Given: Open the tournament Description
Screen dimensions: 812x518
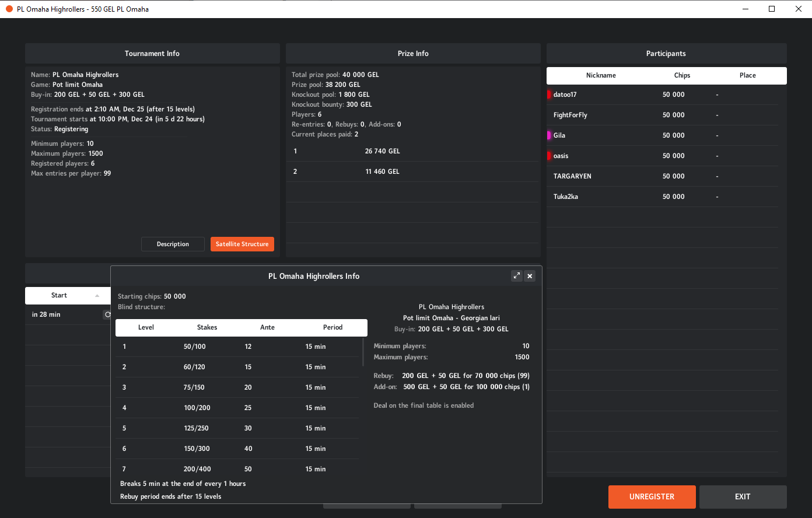Looking at the screenshot, I should 173,244.
